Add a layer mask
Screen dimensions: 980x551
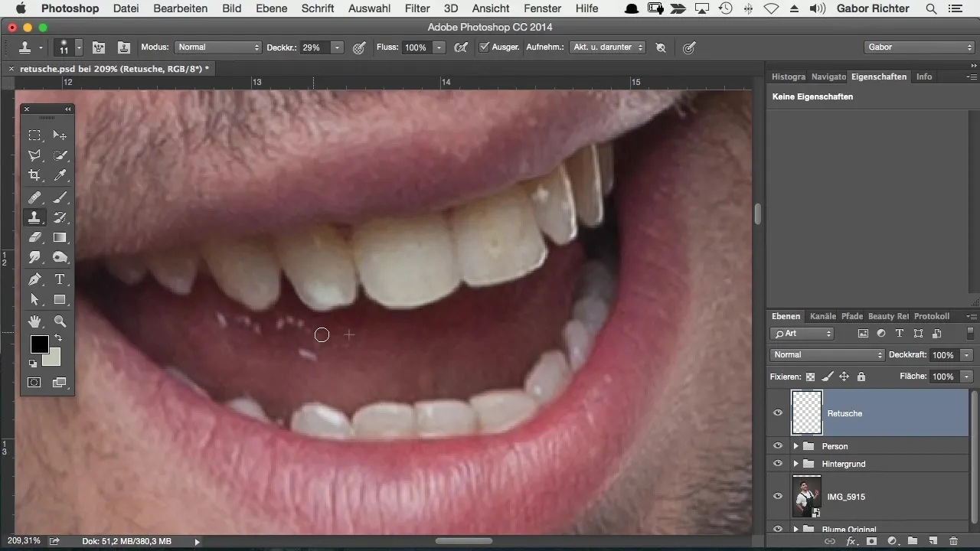(x=871, y=541)
